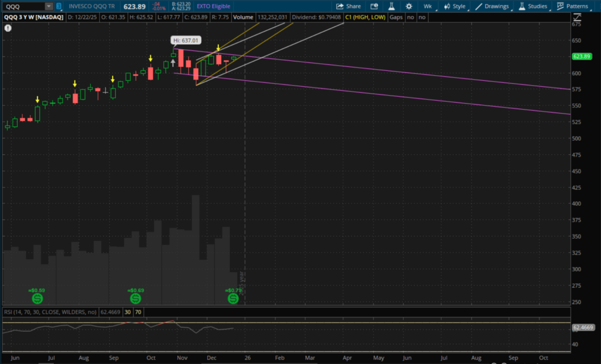This screenshot has height=364, width=601.
Task: Click the axis scale icon above 675
Action: [576, 18]
